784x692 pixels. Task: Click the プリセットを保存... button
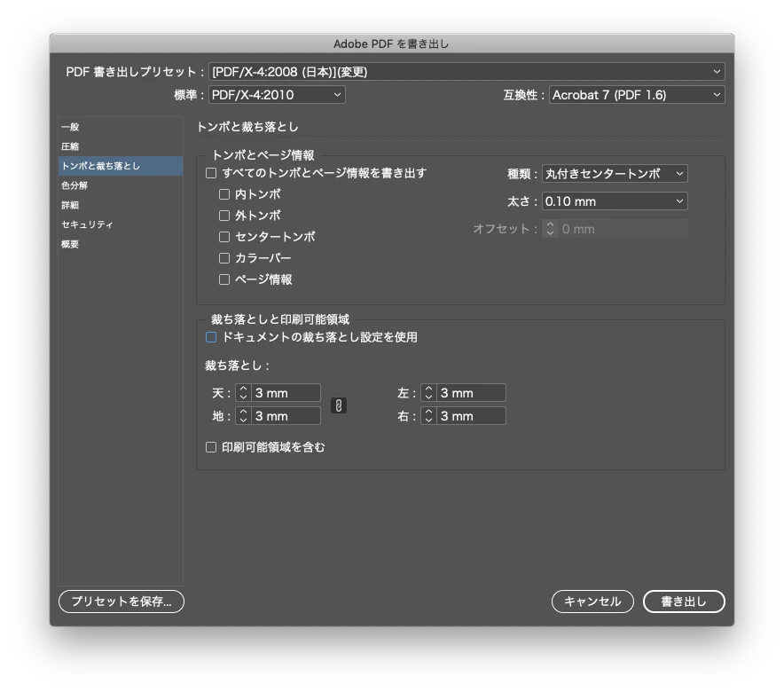[x=122, y=602]
